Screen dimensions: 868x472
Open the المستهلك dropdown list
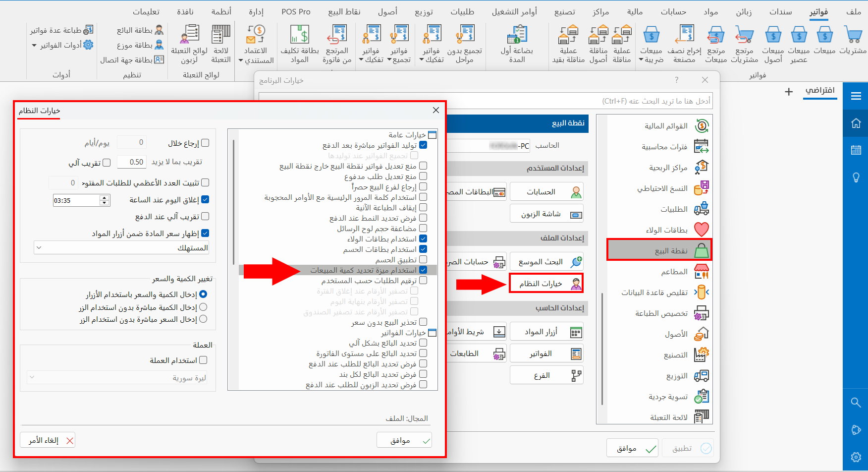coord(39,247)
